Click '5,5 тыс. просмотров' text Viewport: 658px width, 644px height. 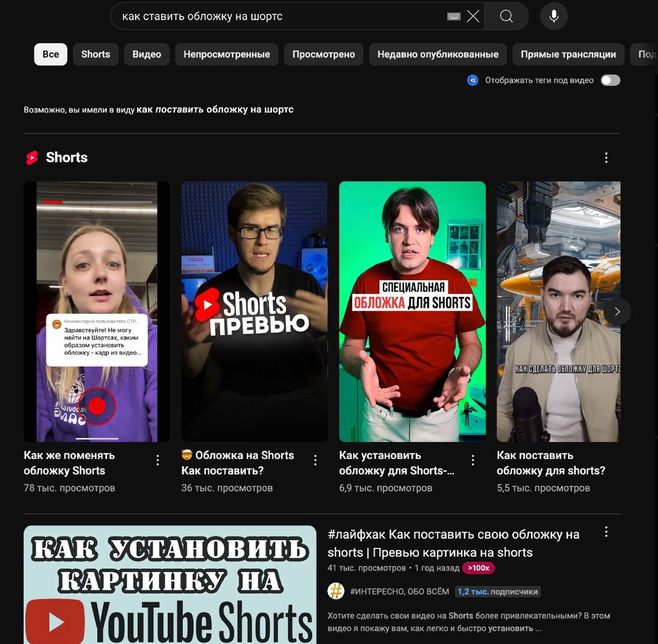coord(543,488)
